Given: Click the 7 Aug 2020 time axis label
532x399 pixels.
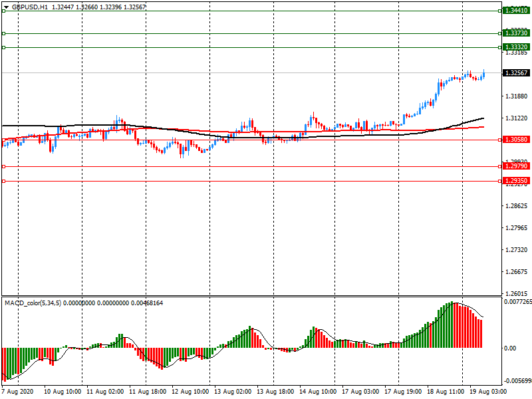Looking at the screenshot, I should click(19, 392).
